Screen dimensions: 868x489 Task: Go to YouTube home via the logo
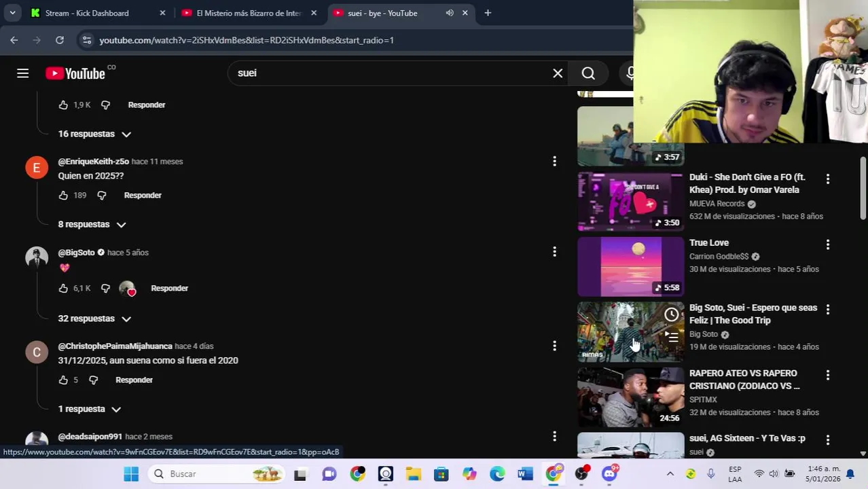[75, 73]
